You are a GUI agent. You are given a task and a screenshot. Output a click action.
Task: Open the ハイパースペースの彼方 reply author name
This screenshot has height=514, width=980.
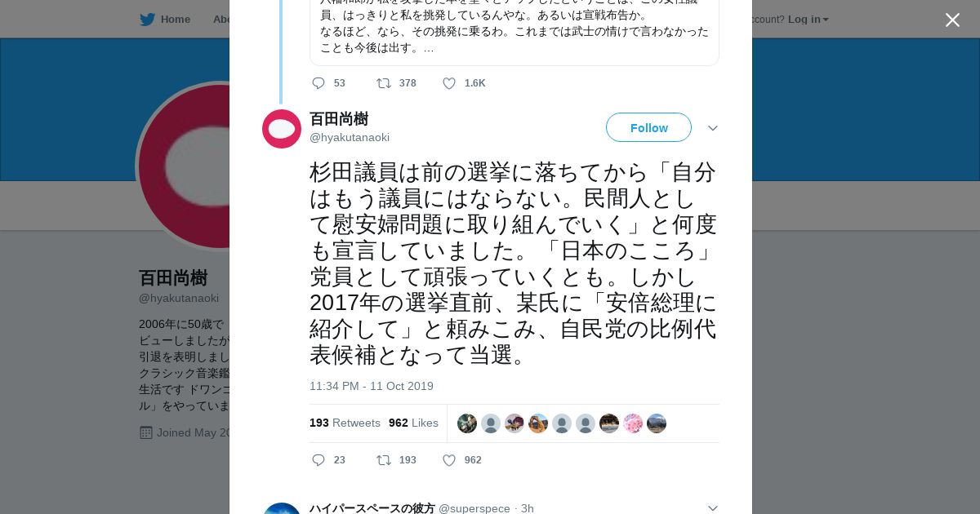(x=372, y=508)
